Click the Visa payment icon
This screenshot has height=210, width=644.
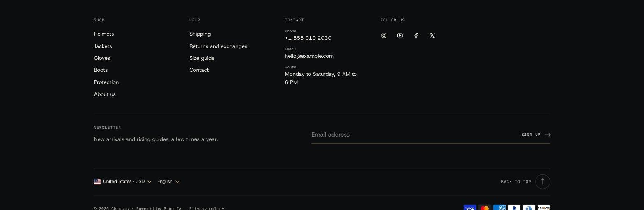[470, 208]
